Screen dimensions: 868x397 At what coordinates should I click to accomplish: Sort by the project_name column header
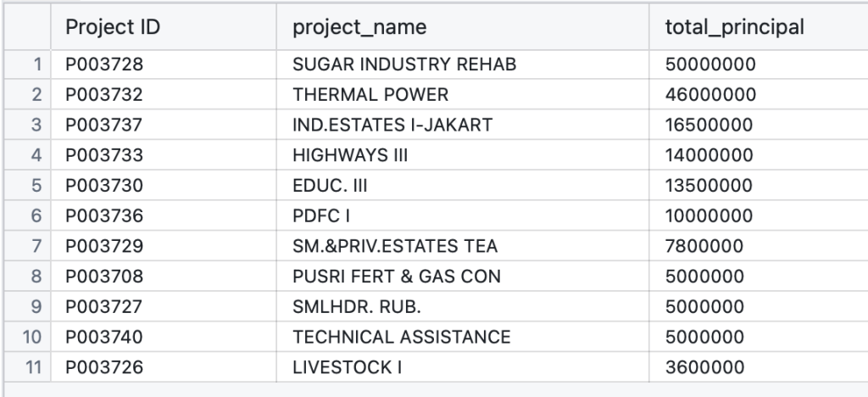(x=359, y=27)
